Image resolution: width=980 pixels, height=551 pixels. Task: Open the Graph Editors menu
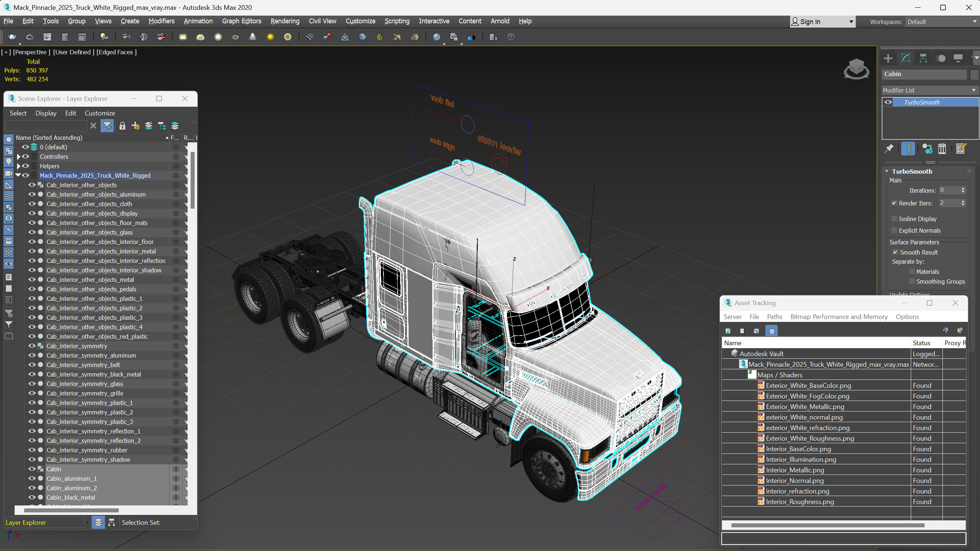click(x=242, y=21)
